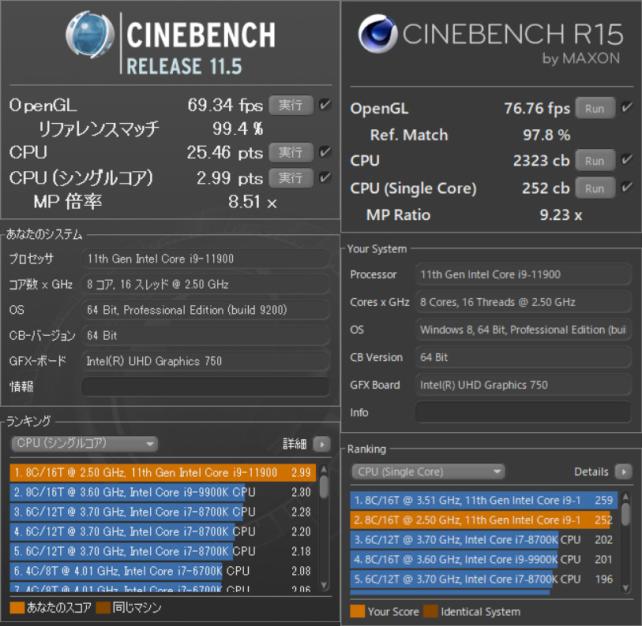The width and height of the screenshot is (642, 626).
Task: Click the Cinebench 11.5 globe logo
Action: [x=90, y=34]
